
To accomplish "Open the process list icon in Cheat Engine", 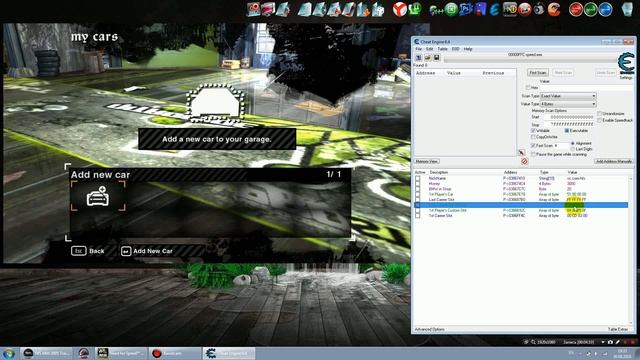I will [x=418, y=58].
